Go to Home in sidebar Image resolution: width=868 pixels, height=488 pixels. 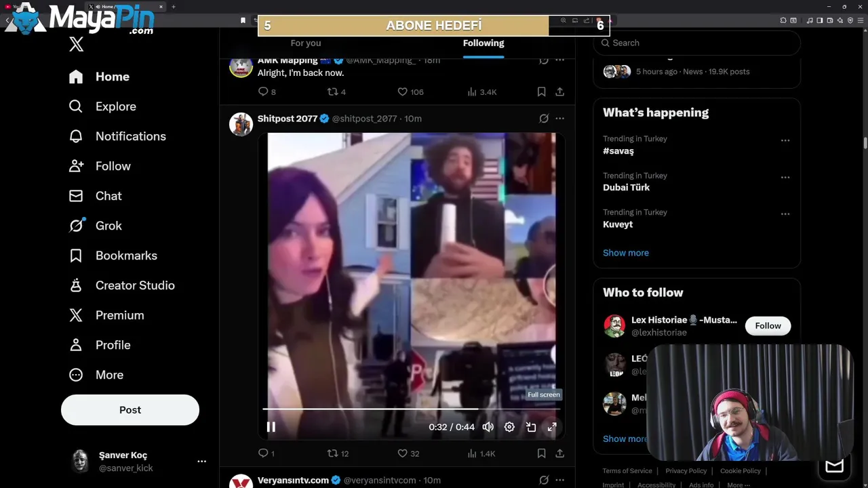[99, 77]
